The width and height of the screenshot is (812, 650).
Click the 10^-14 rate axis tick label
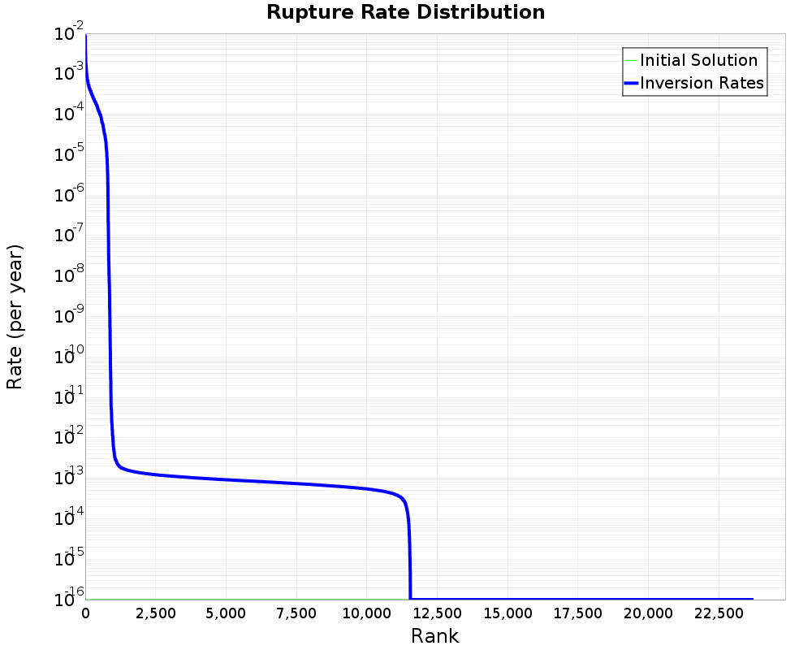[68, 518]
